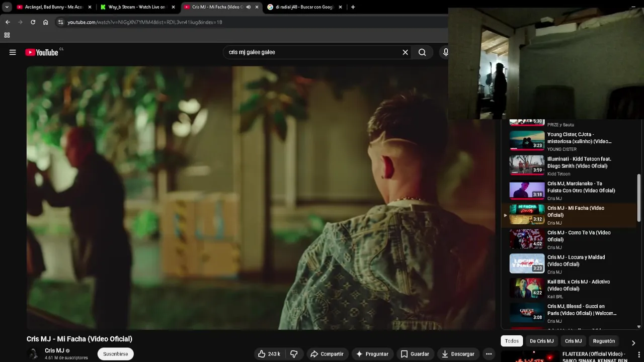Play Gucci en Paris playlist thumbnail
Screen dimensions: 644x362
click(527, 313)
